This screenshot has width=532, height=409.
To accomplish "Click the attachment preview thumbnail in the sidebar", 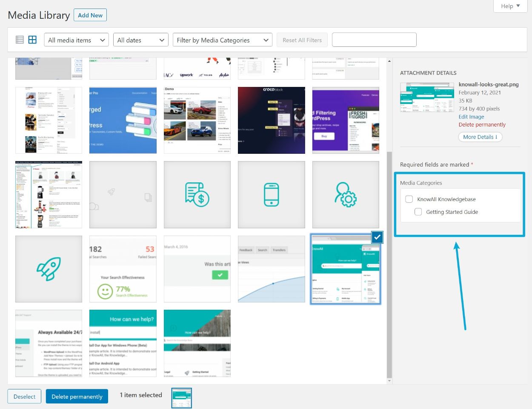I will 427,97.
